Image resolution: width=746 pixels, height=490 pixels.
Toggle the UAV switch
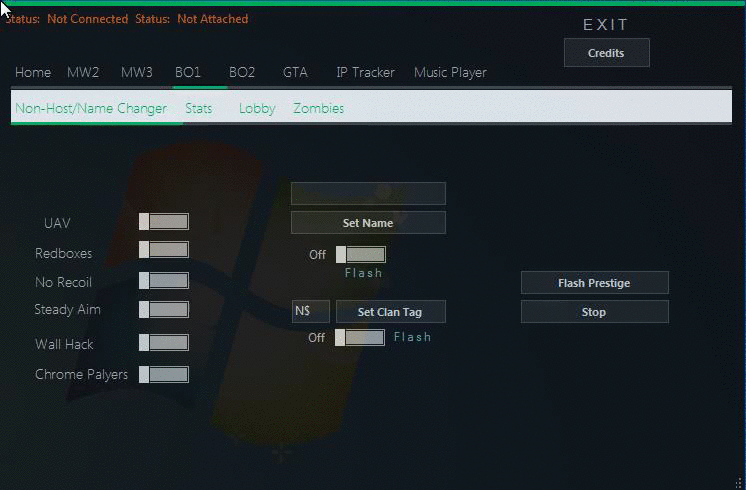coord(164,222)
